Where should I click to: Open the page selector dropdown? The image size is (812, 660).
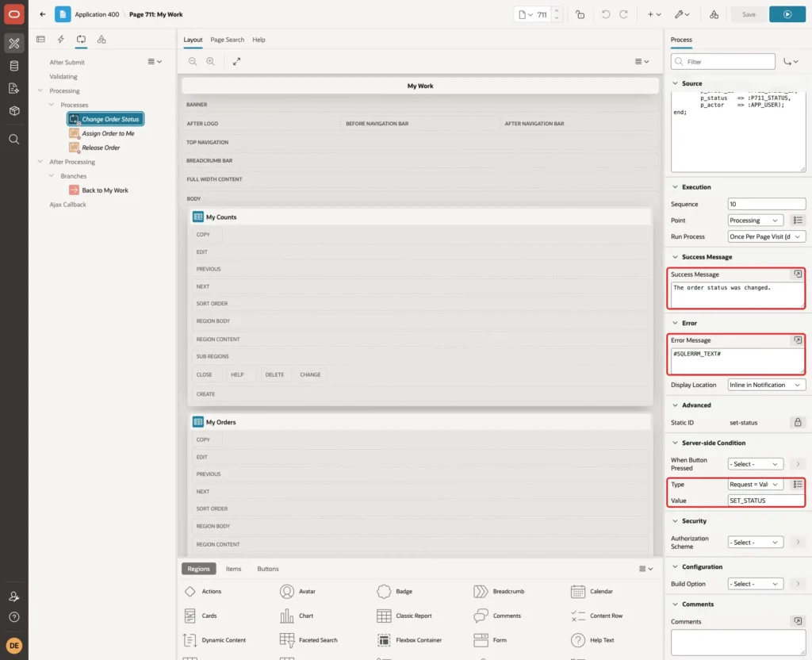[526, 14]
